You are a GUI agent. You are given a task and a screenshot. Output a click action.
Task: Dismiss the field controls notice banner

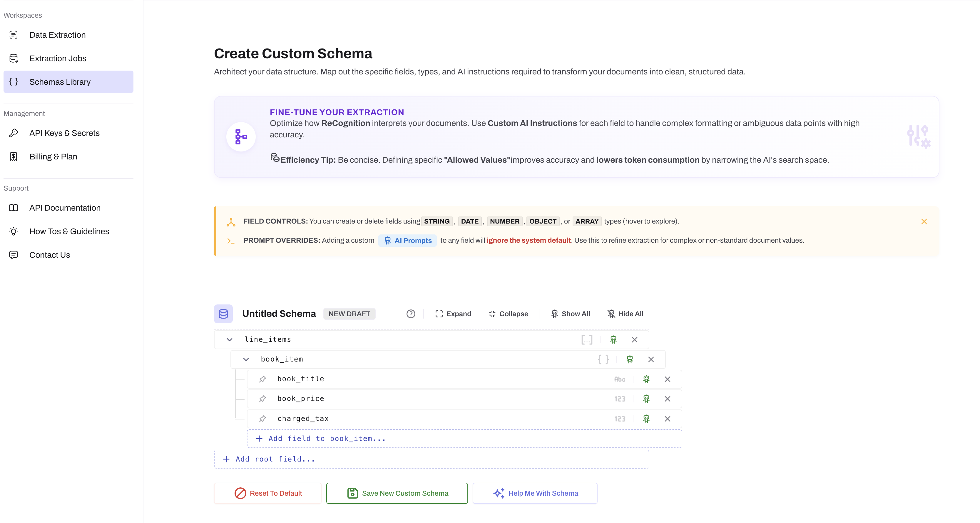tap(924, 221)
